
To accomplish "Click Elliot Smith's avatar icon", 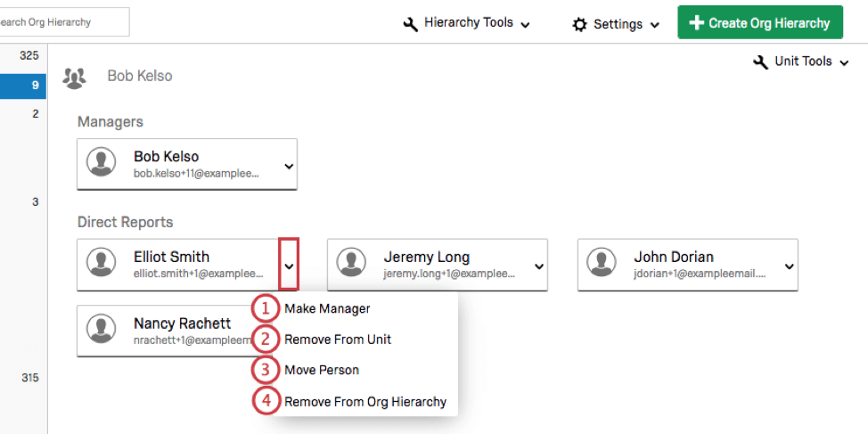I will [101, 264].
